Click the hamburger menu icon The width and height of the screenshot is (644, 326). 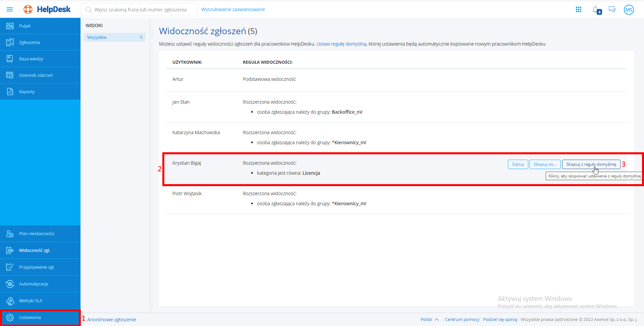tap(10, 9)
